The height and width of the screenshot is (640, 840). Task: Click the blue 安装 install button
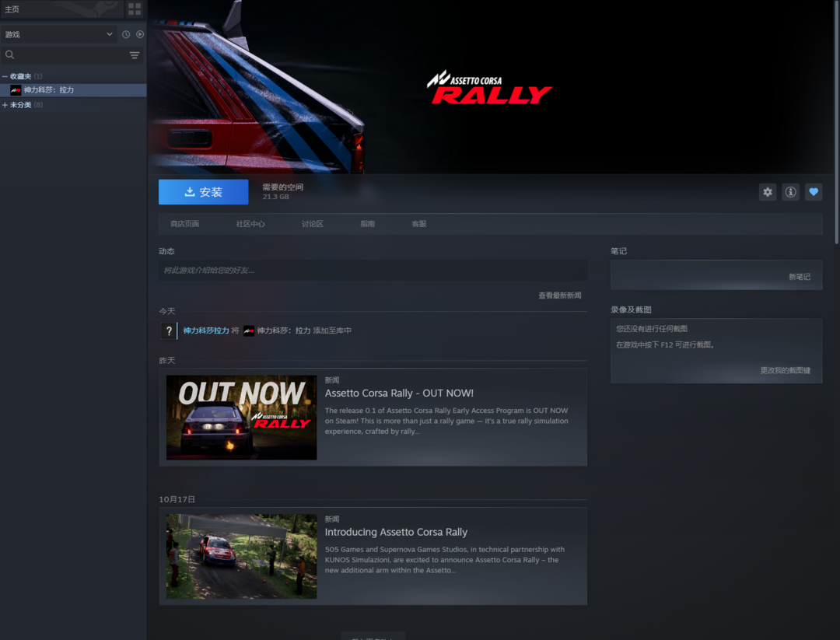[204, 192]
